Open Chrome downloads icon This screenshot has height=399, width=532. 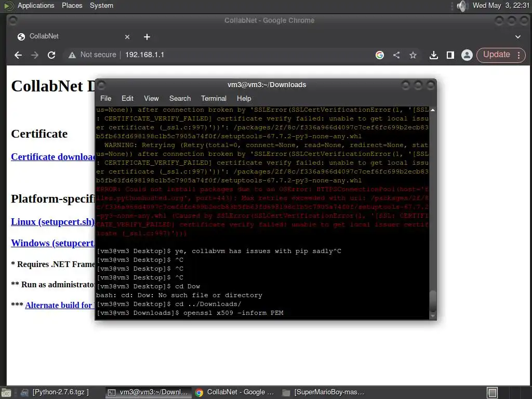click(x=434, y=55)
